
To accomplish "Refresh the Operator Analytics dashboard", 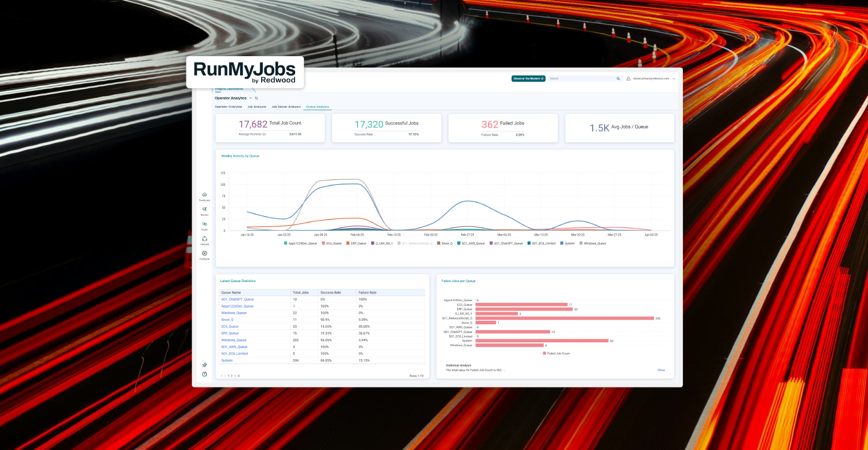I will coord(256,98).
